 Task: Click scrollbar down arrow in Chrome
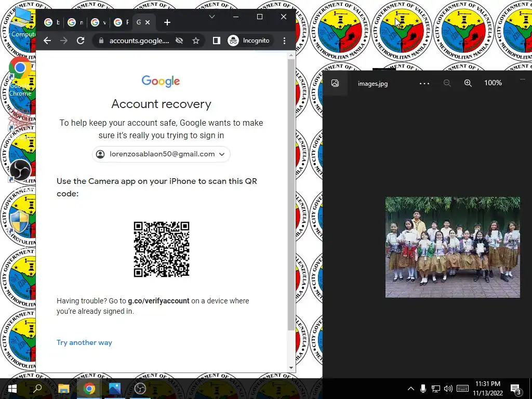tap(291, 368)
